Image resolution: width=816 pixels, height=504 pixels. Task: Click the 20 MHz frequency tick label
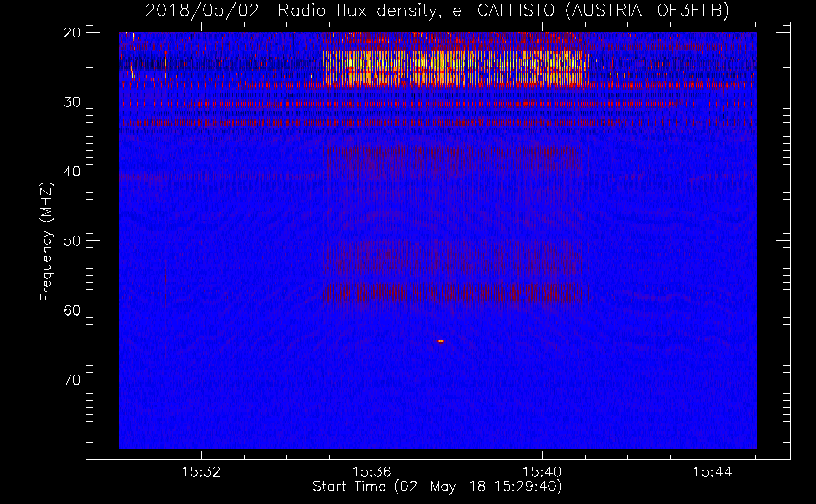point(73,33)
